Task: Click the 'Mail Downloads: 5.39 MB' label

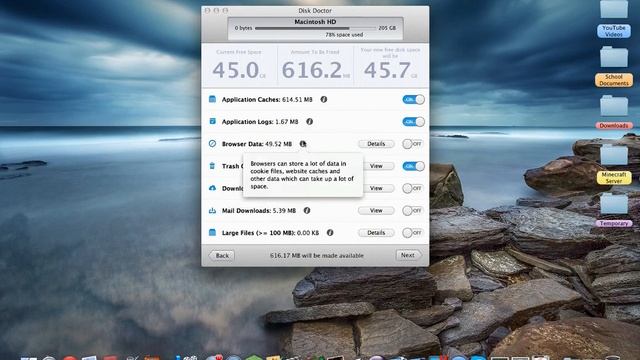Action: click(x=259, y=211)
